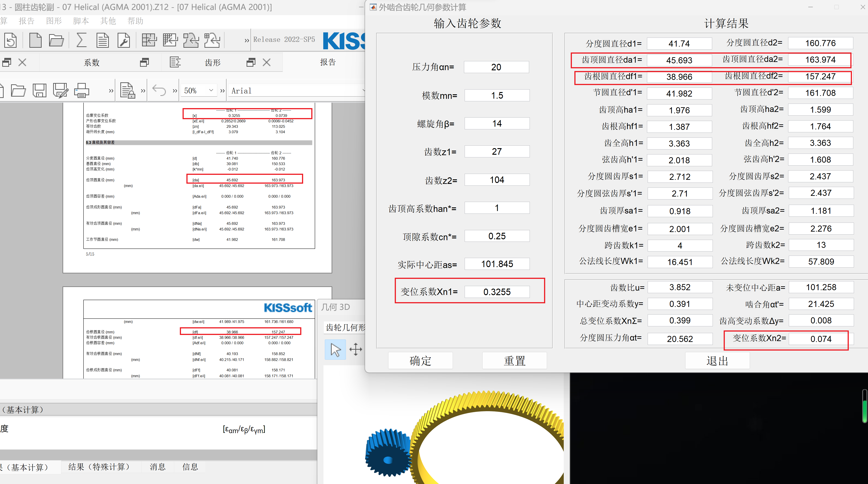
Task: Click the 变位系数Xn1 input field
Action: click(x=497, y=292)
